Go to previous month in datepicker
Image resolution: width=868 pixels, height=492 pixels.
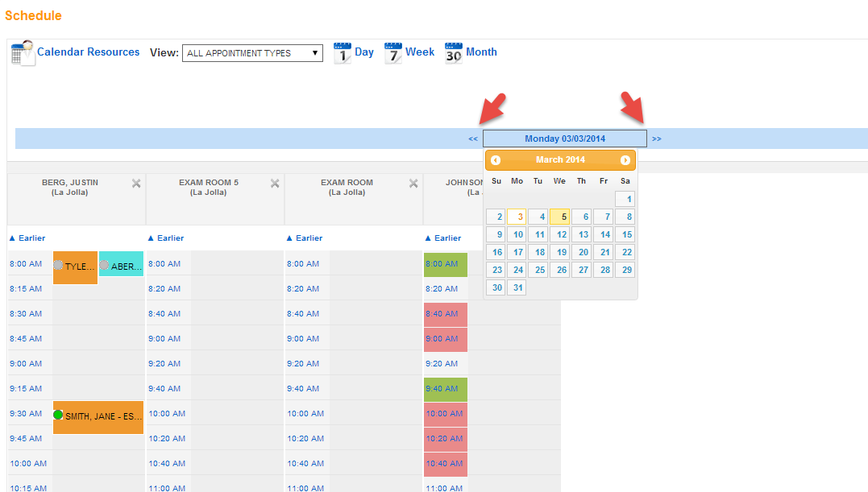click(496, 160)
